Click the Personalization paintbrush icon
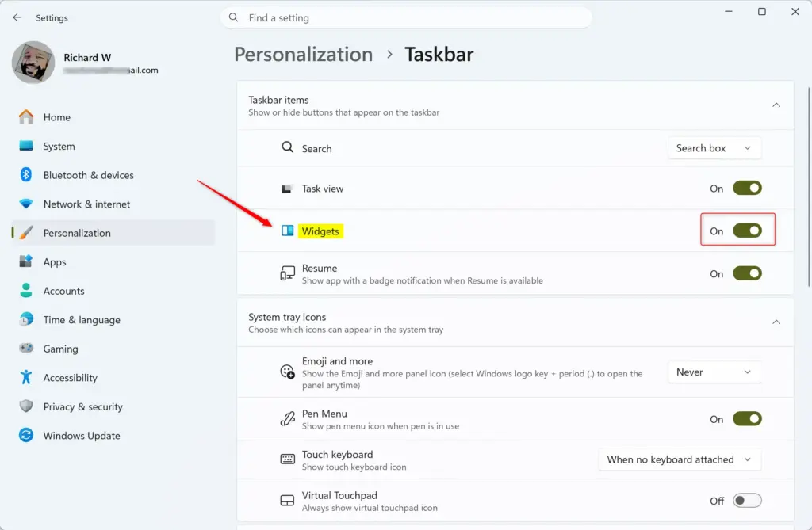Image resolution: width=812 pixels, height=530 pixels. (x=26, y=233)
